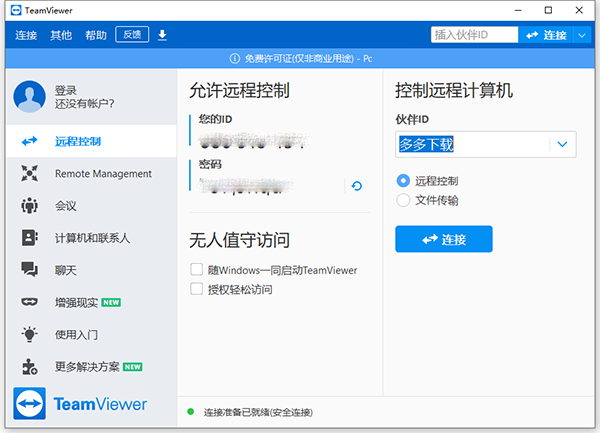Screen dimensions: 600x433
Task: Click the top-right 连接 button
Action: [x=546, y=35]
